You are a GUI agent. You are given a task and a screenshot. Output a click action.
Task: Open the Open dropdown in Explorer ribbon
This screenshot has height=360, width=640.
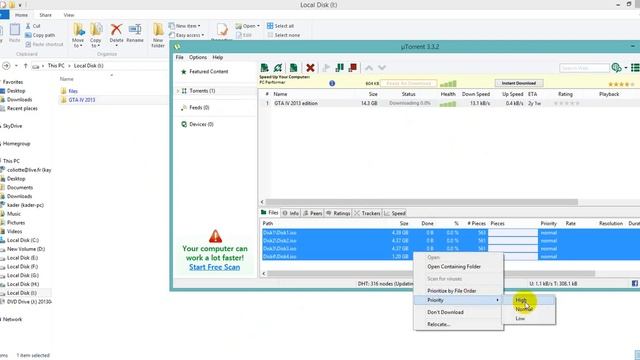click(247, 26)
